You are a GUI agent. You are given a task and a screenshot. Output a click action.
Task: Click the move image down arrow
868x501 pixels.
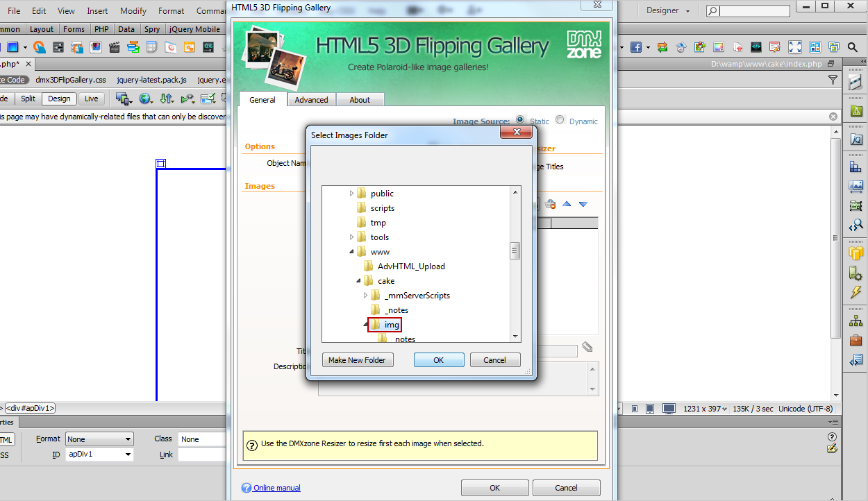coord(583,204)
